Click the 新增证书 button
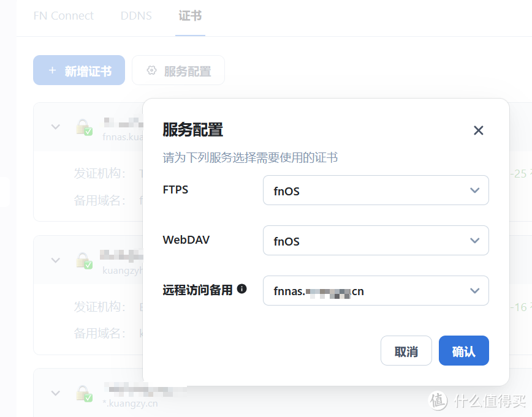The height and width of the screenshot is (417, 532). click(78, 70)
